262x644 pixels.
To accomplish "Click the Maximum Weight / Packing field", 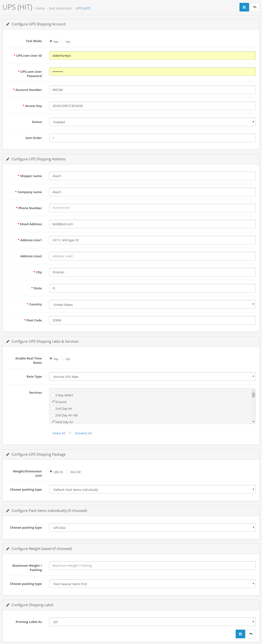I will 152,566.
